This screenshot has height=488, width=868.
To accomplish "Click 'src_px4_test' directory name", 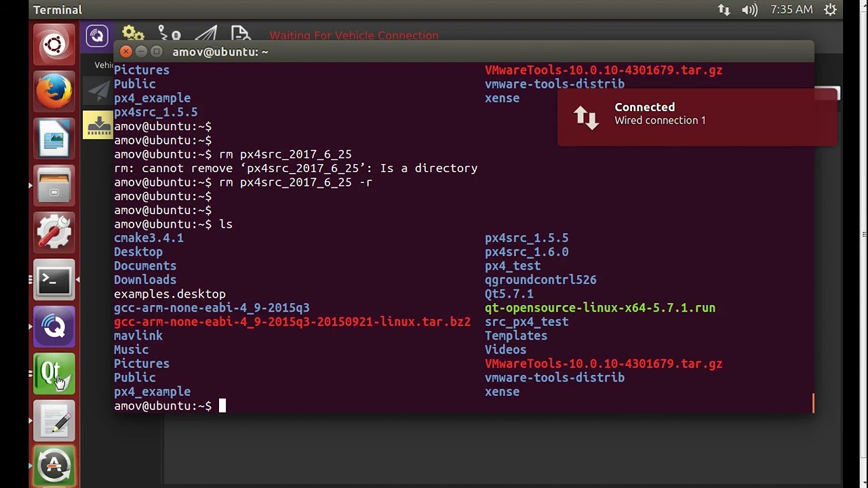I will pyautogui.click(x=527, y=322).
